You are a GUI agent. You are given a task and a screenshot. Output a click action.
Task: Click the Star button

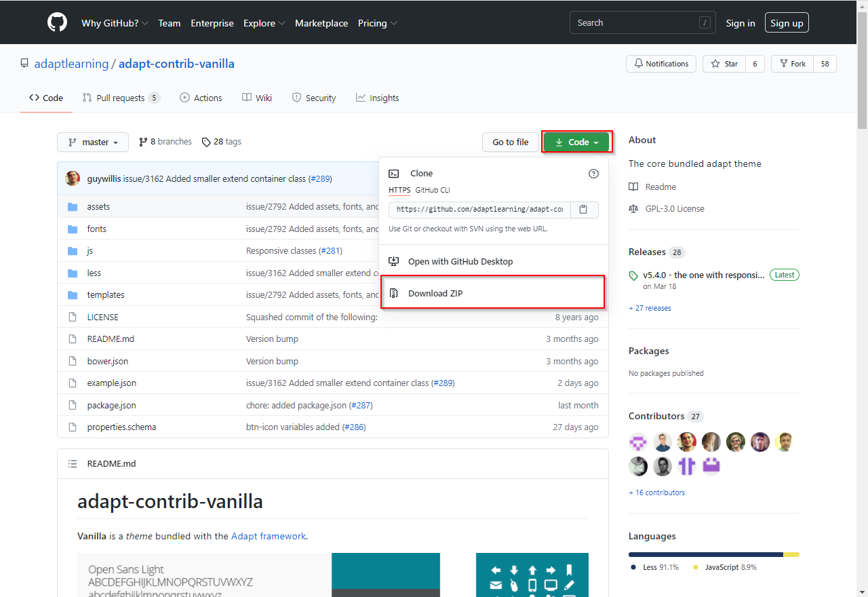point(724,64)
